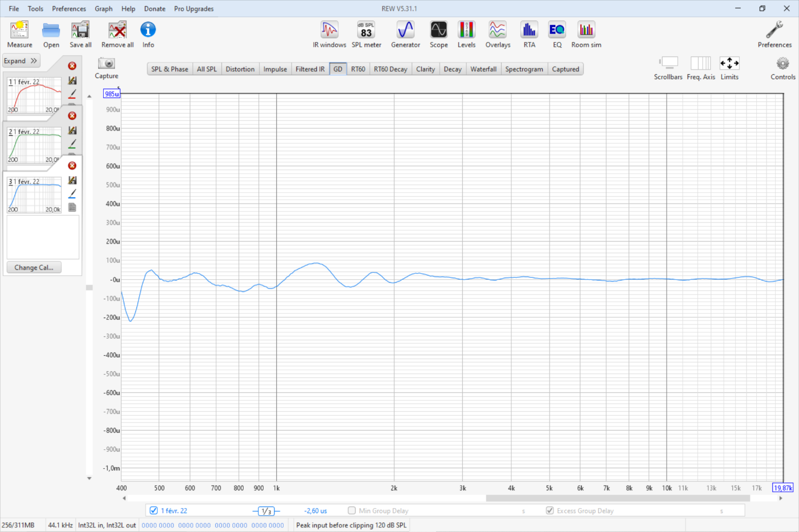799x532 pixels.
Task: Open the Tools menu
Action: (x=35, y=9)
